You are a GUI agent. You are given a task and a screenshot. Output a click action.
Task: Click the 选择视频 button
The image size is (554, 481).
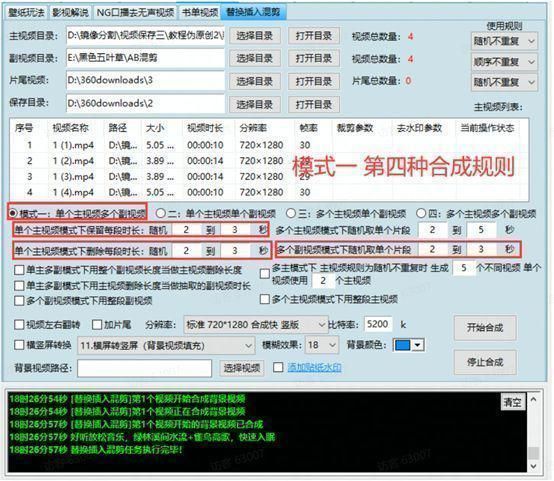[242, 368]
